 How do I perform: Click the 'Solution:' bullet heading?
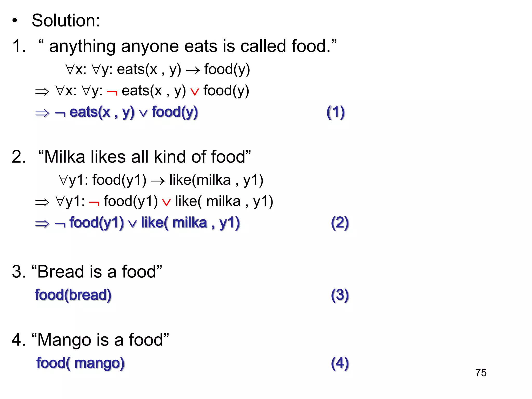coord(66,21)
